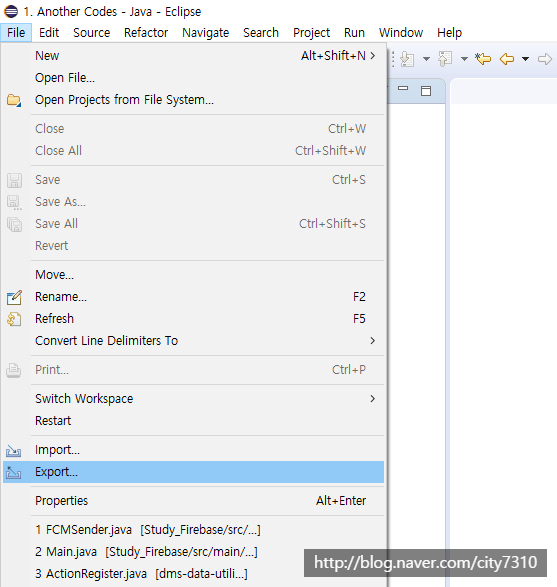Minimize the left view panel
The width and height of the screenshot is (557, 587).
point(403,88)
